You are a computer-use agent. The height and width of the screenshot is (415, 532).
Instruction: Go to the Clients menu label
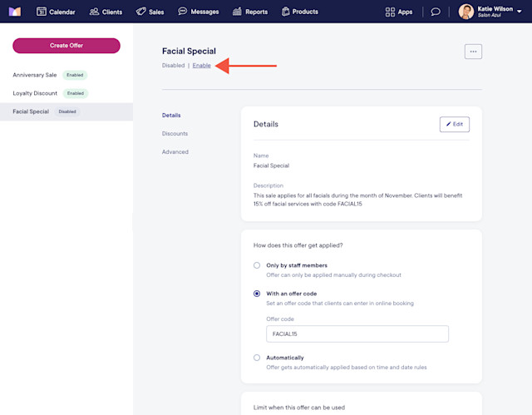pyautogui.click(x=112, y=12)
